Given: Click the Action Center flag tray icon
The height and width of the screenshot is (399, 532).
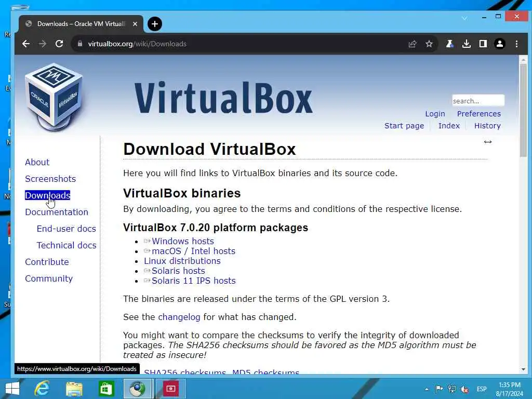Looking at the screenshot, I should pos(439,389).
